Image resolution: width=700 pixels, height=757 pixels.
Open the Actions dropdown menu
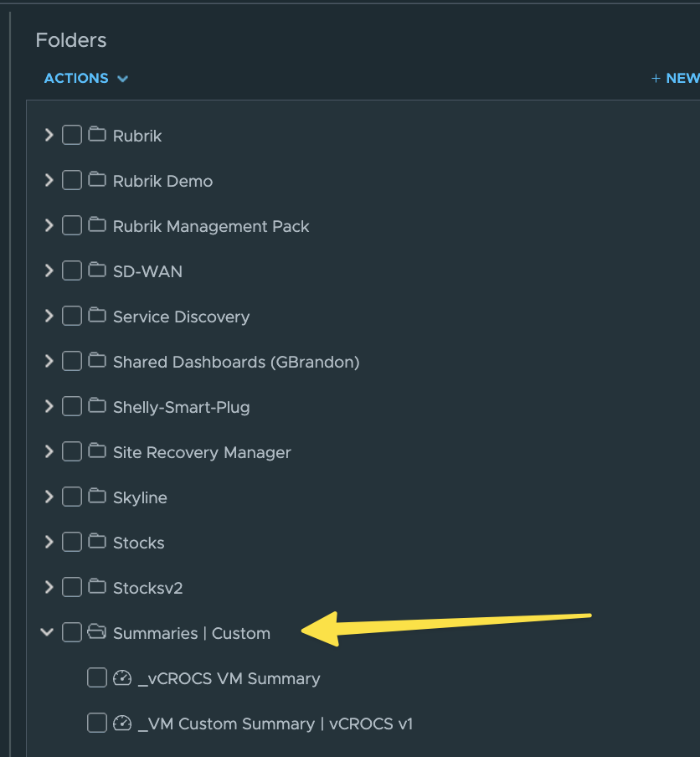[86, 78]
